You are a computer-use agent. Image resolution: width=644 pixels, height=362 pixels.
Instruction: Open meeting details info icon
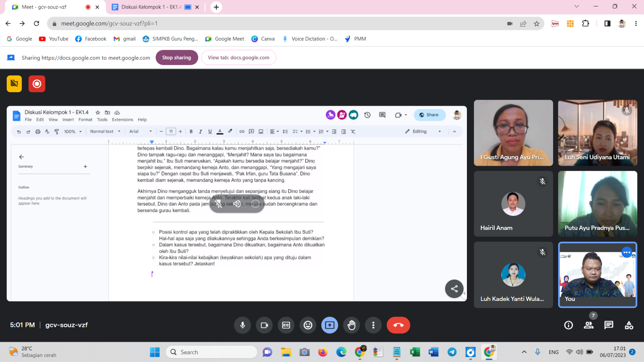569,325
